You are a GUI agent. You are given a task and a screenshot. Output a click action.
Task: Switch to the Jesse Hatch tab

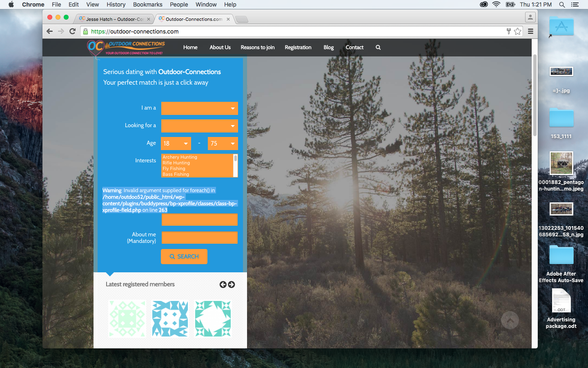tap(114, 19)
